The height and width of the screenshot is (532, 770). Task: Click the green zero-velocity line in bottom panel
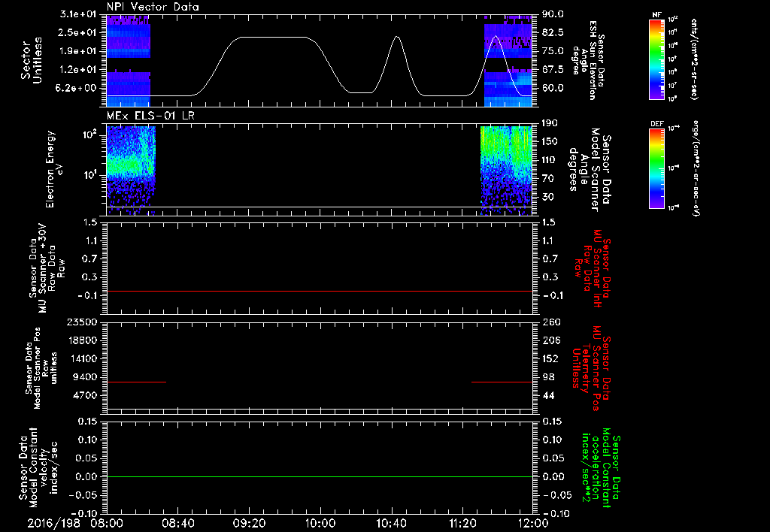(320, 476)
